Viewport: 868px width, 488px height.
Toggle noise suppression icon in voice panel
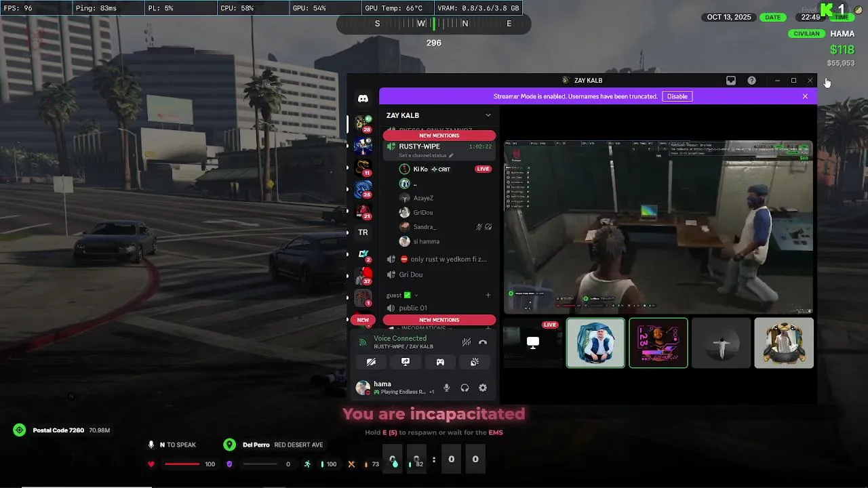coord(466,342)
